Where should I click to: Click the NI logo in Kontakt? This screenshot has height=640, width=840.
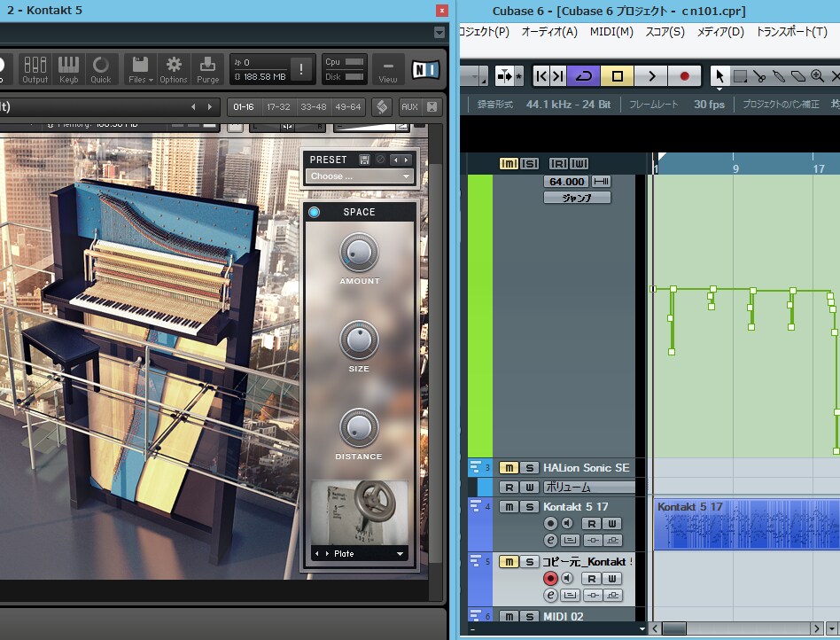(425, 69)
